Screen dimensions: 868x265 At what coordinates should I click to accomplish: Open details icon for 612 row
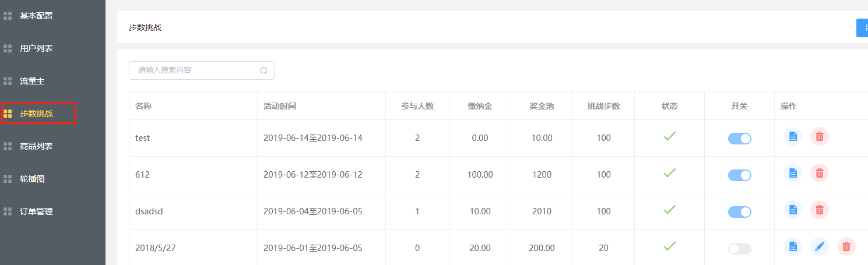[792, 173]
